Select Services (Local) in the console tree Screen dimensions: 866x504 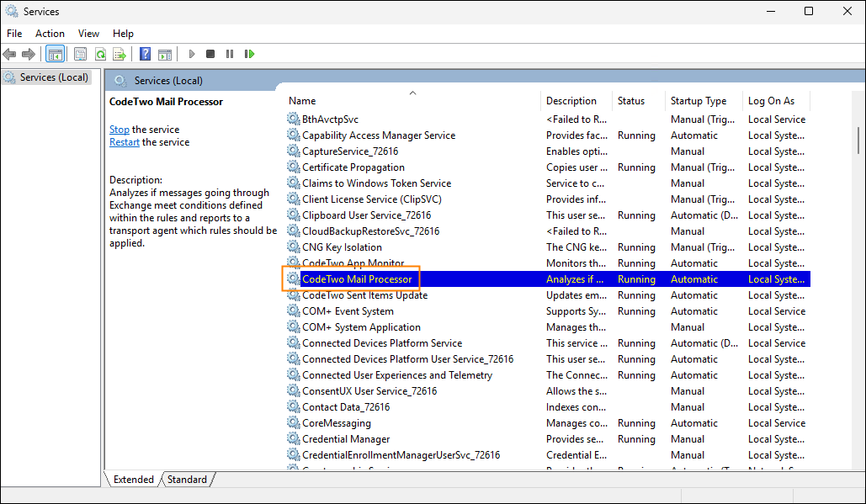[x=54, y=77]
